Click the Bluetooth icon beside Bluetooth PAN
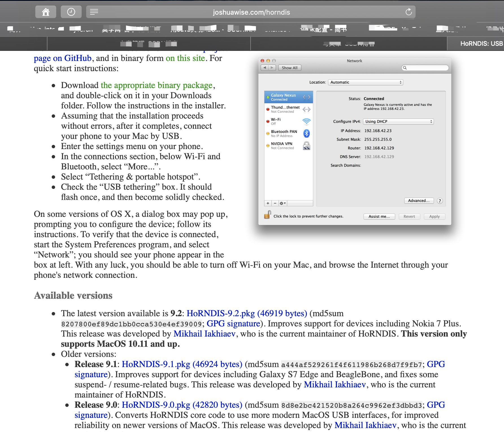Image resolution: width=504 pixels, height=432 pixels. [307, 134]
